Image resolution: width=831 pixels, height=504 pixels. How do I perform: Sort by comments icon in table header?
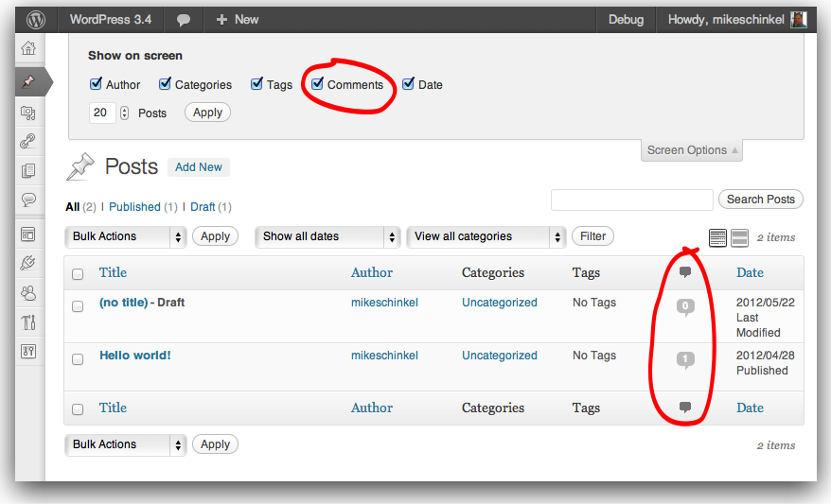(x=685, y=272)
